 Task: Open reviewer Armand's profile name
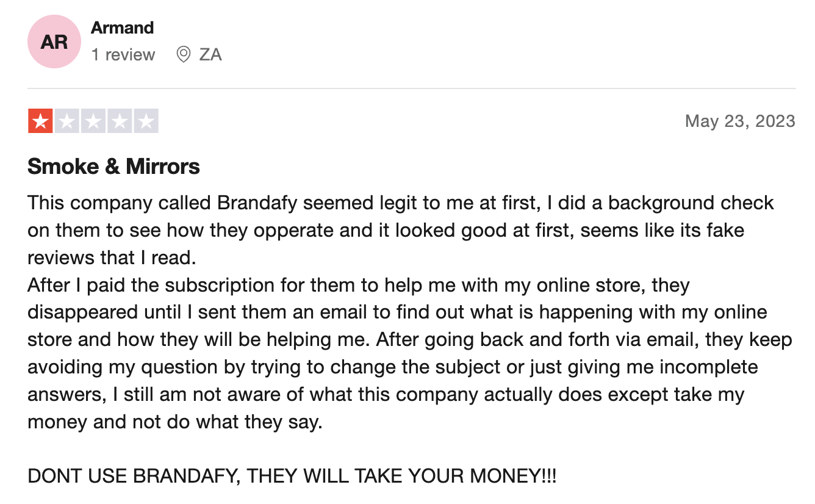pyautogui.click(x=122, y=27)
